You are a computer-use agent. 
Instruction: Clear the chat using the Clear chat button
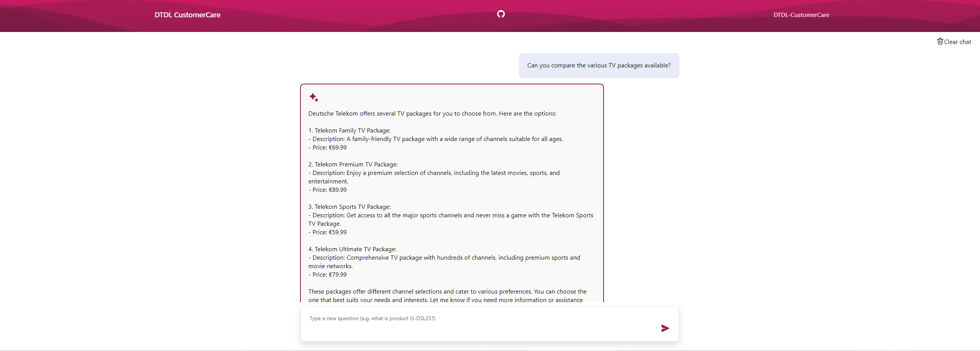coord(954,42)
